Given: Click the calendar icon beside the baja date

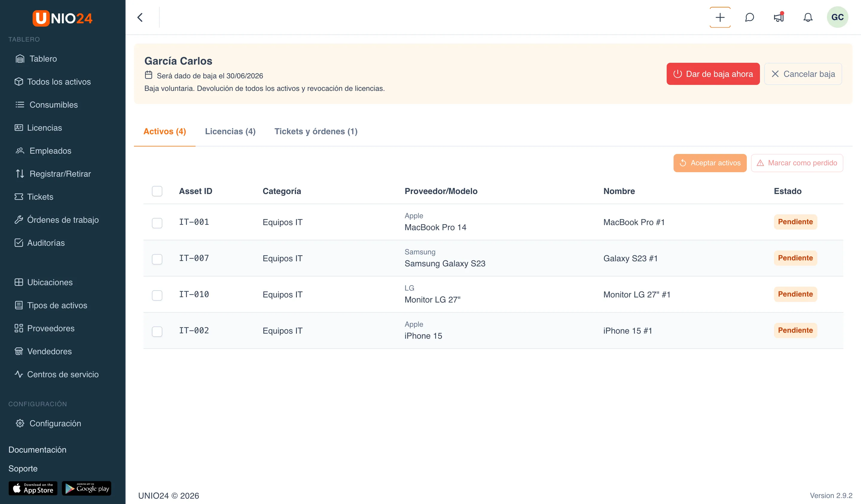Looking at the screenshot, I should point(149,75).
